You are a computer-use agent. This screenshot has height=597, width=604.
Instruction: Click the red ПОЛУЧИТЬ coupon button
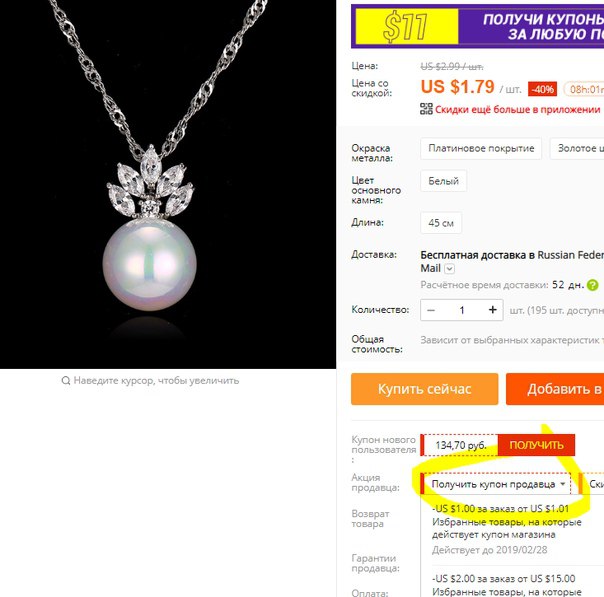point(536,445)
